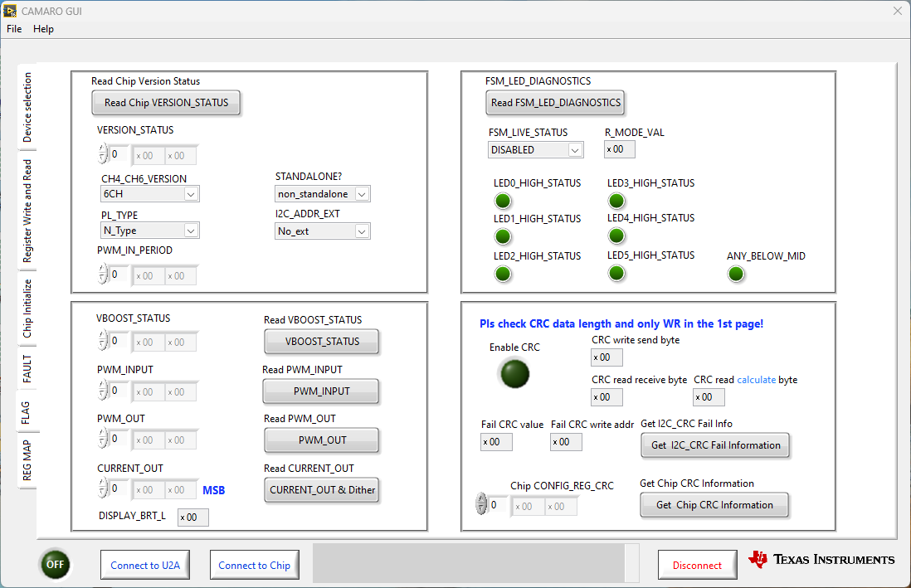Click the DISPLAY_BRT_L value field
Viewport: 911px width, 588px height.
tap(192, 517)
